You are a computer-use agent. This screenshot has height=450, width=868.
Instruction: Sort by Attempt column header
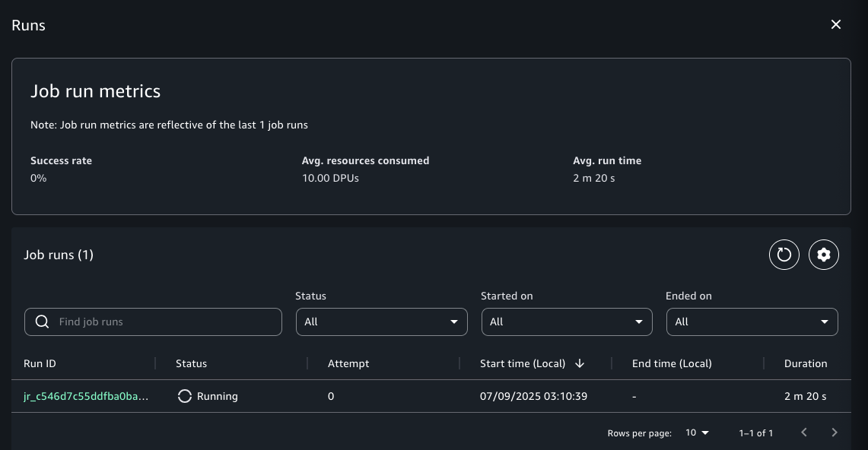[x=348, y=363]
